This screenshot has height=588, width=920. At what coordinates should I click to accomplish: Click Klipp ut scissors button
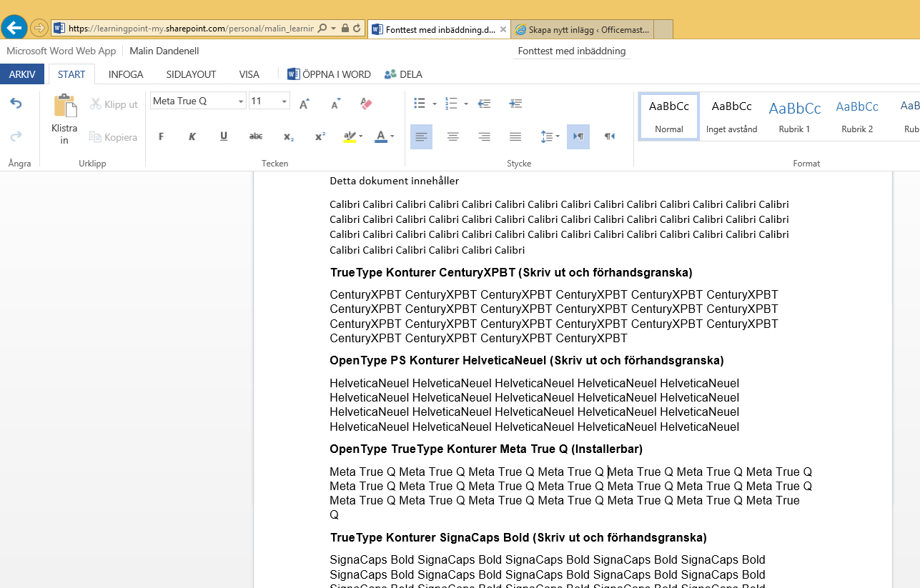coord(114,104)
